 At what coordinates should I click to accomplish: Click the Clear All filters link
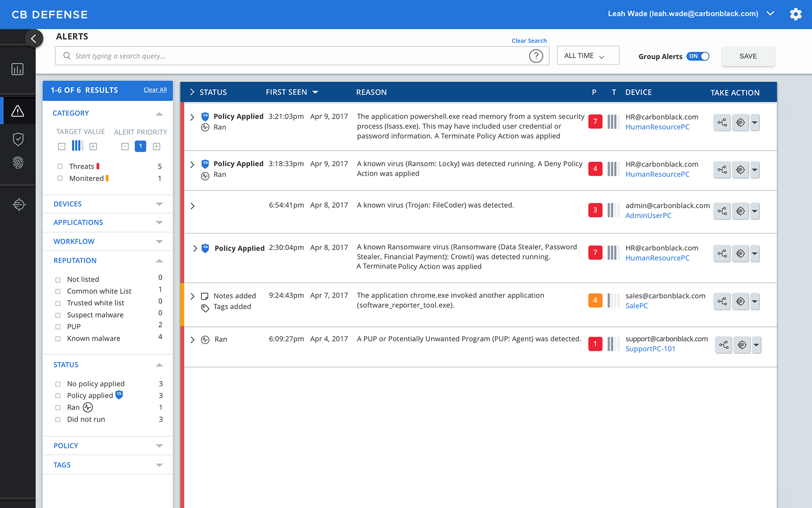155,90
